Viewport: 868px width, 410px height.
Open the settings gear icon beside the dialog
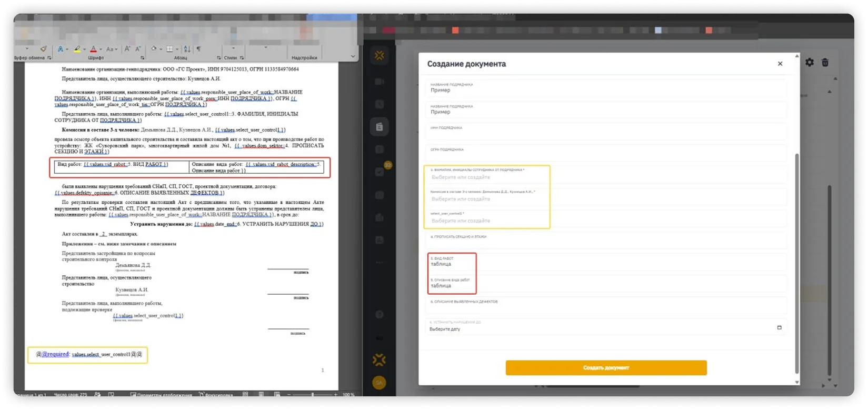pos(810,63)
